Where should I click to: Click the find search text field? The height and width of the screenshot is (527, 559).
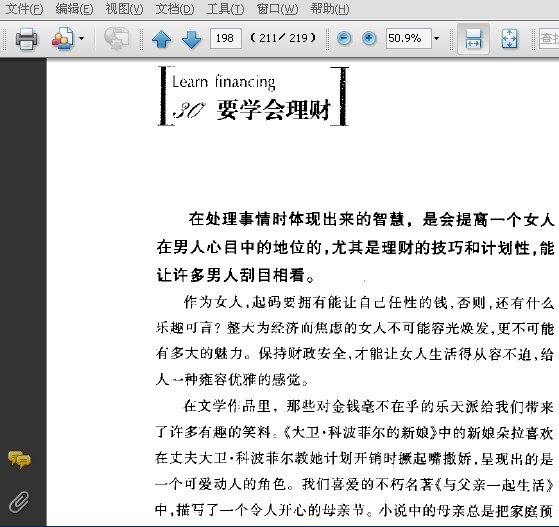coord(549,38)
